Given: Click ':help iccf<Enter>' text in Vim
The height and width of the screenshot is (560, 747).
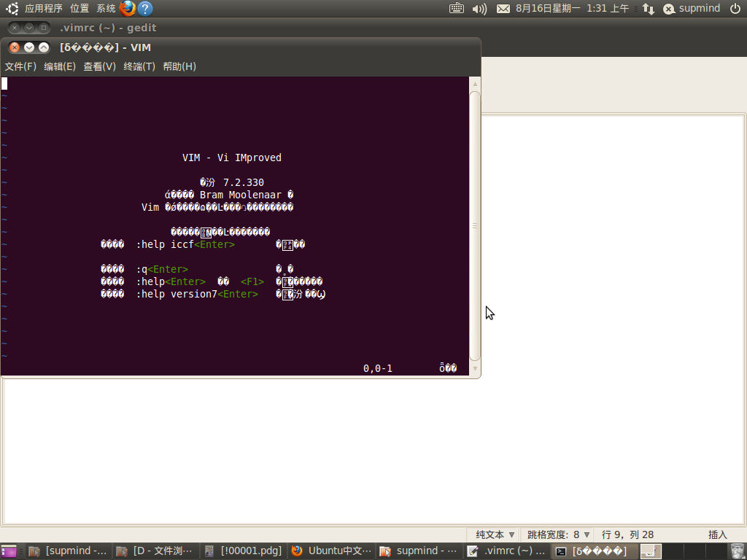Looking at the screenshot, I should click(186, 244).
